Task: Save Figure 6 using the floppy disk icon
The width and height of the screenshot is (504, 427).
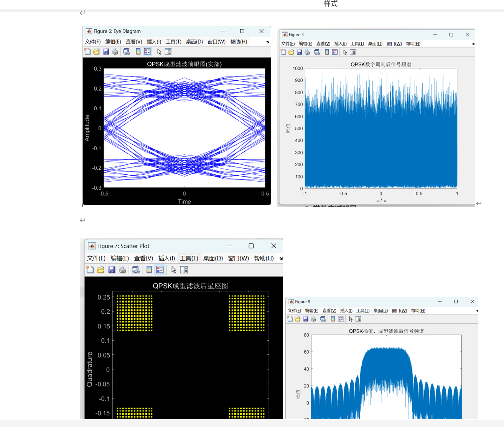Action: pyautogui.click(x=106, y=51)
